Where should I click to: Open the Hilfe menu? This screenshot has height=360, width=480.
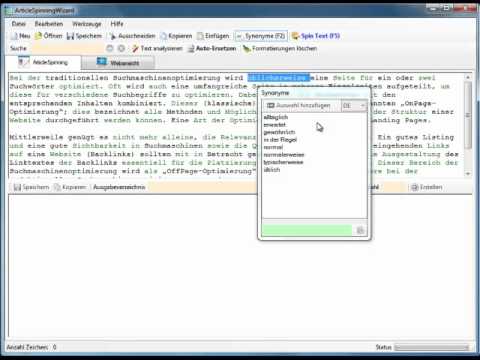click(117, 24)
